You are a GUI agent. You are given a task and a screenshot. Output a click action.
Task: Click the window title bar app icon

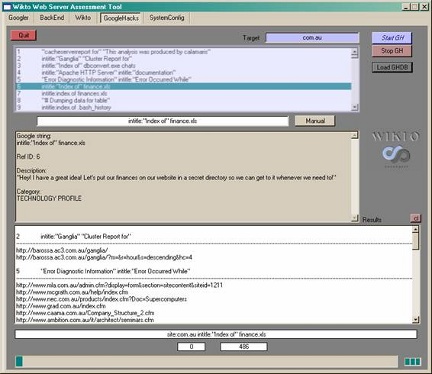tap(7, 7)
